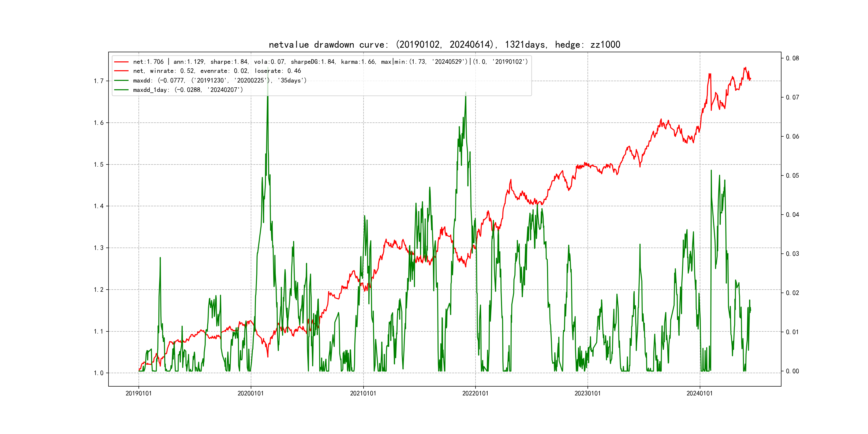Click the 20190101 x-axis label

(139, 393)
